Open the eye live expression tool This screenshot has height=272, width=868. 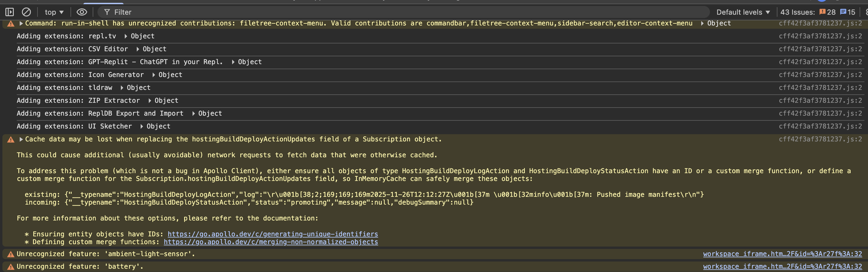tap(82, 12)
